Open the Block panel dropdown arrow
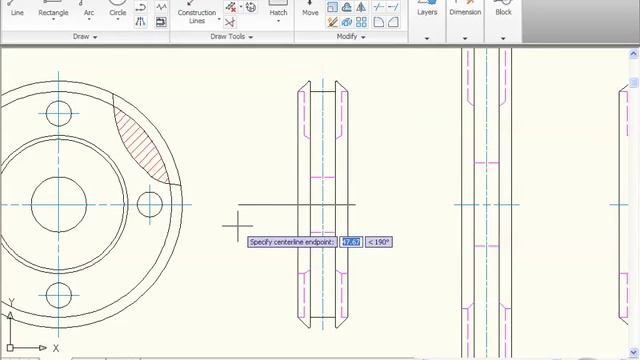 point(503,38)
